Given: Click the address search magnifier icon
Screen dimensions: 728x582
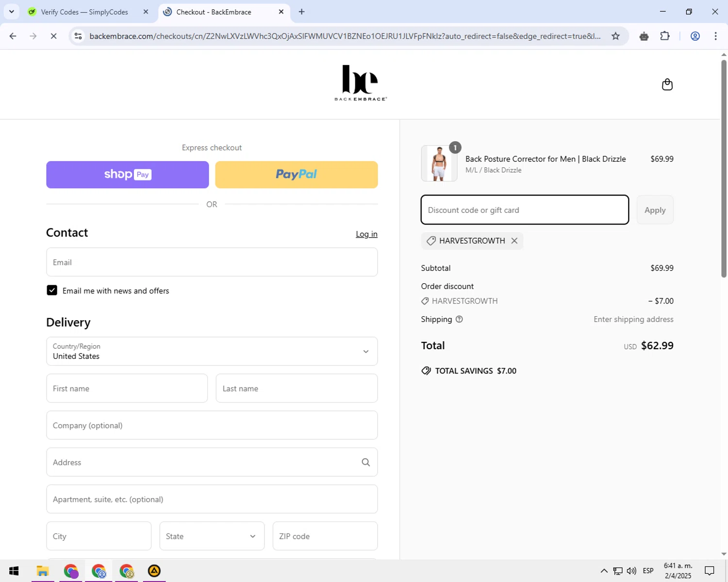Looking at the screenshot, I should tap(366, 462).
